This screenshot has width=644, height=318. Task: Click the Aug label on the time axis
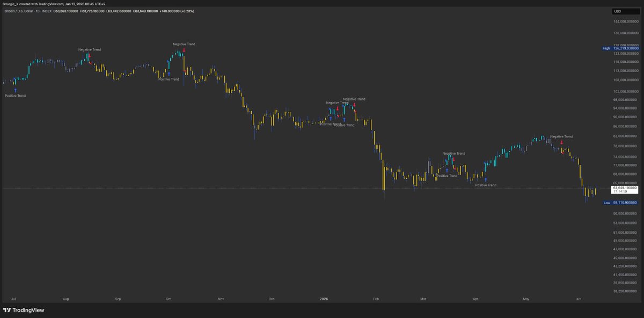coord(66,298)
